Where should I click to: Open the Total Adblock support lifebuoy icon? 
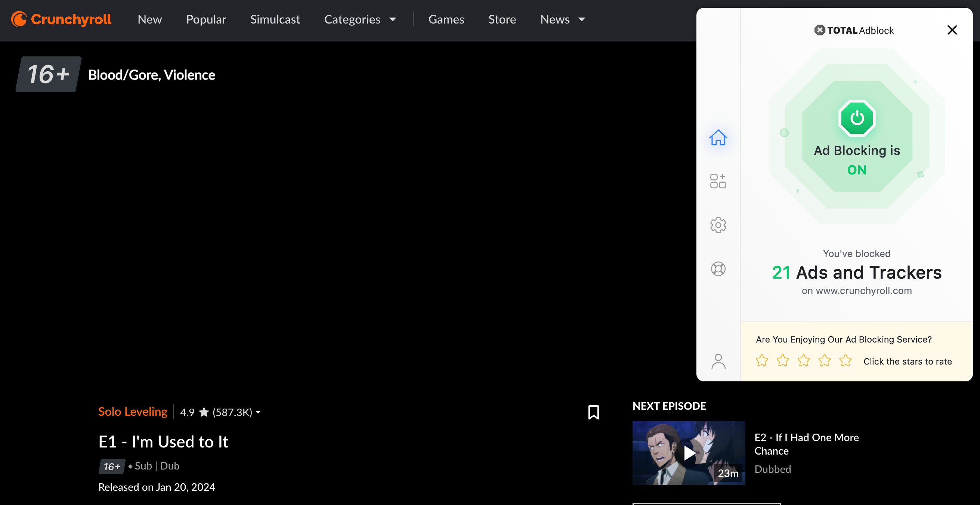tap(718, 269)
